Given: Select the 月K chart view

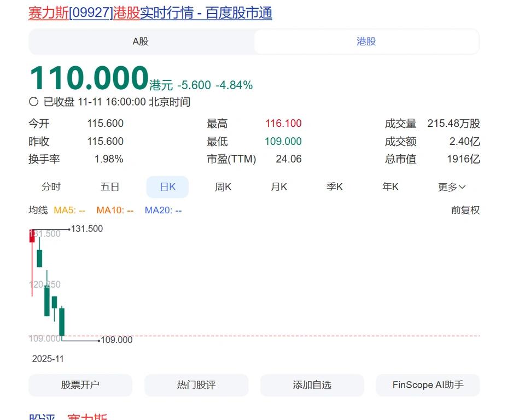Looking at the screenshot, I should coord(279,186).
